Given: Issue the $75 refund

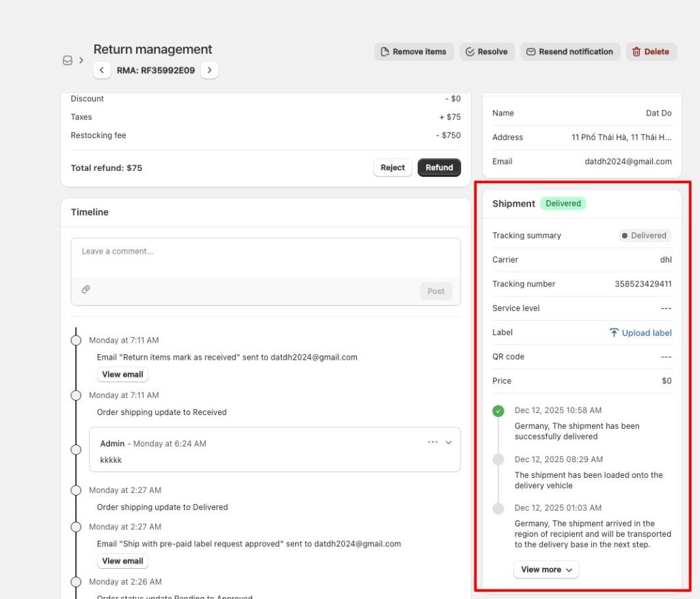Looking at the screenshot, I should pos(439,168).
